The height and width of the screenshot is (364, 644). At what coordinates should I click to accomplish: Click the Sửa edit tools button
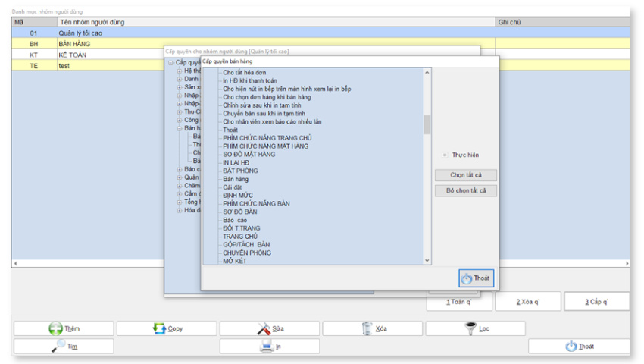click(x=270, y=328)
